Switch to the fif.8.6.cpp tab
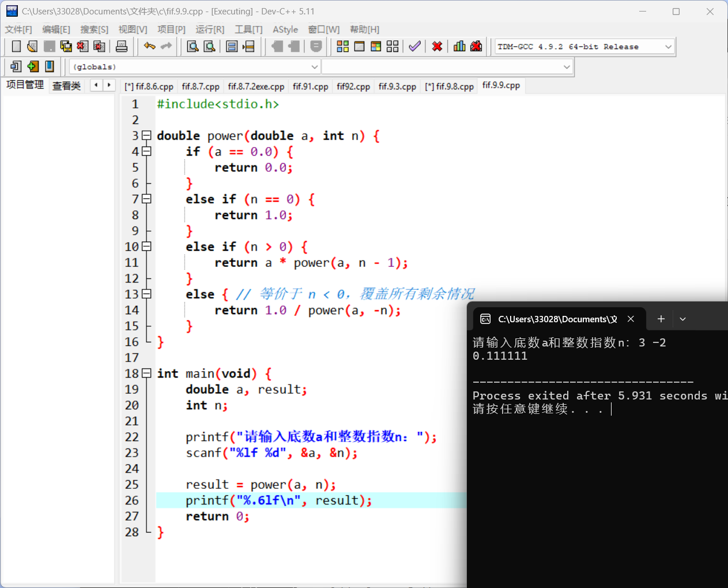This screenshot has height=588, width=728. pos(149,86)
